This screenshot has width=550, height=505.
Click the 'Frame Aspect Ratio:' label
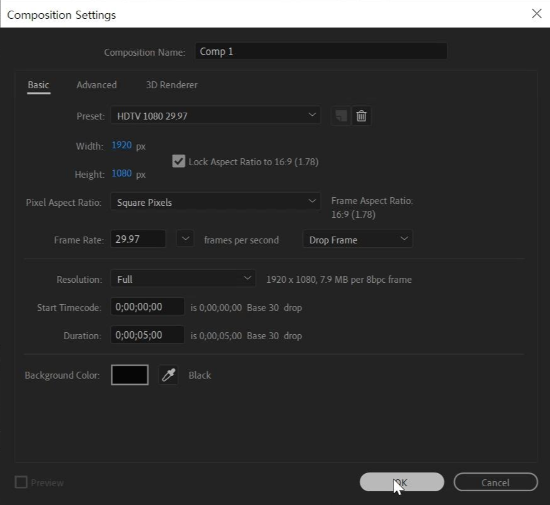pos(372,201)
